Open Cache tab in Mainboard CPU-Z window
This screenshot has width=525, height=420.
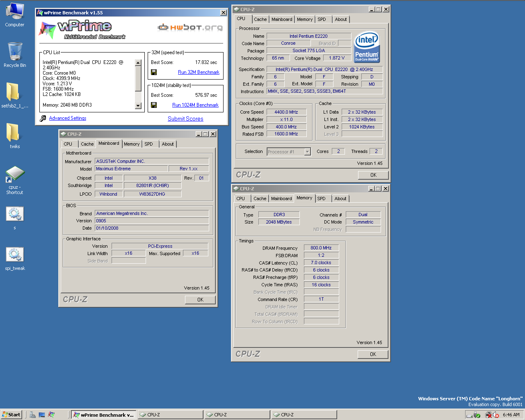(87, 144)
